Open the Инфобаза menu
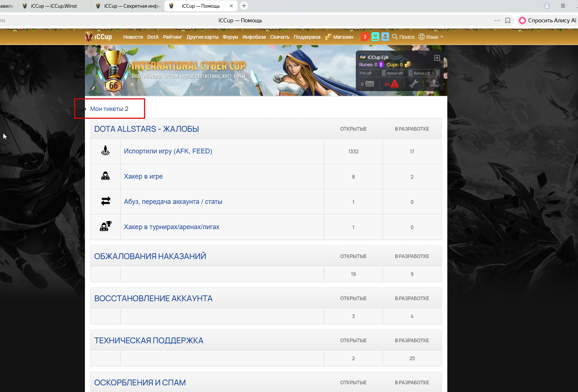 [x=254, y=37]
